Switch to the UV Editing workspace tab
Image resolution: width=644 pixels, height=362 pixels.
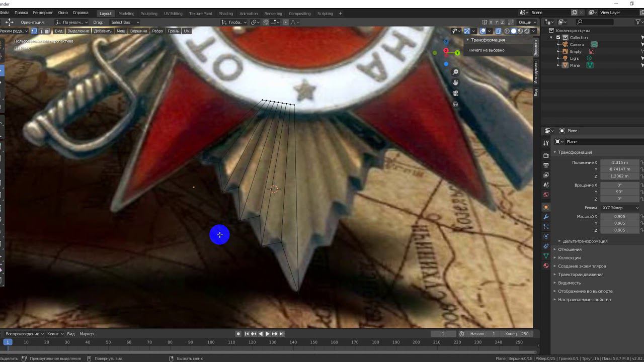pyautogui.click(x=173, y=14)
